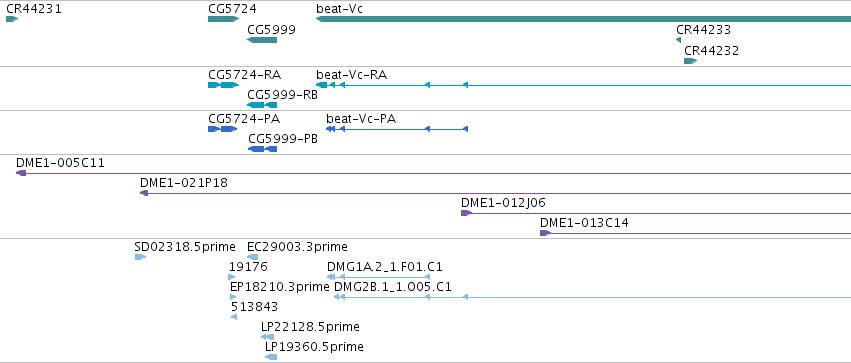Click the EC29003.3prime EST glyph
851x363 pixels.
(252, 257)
